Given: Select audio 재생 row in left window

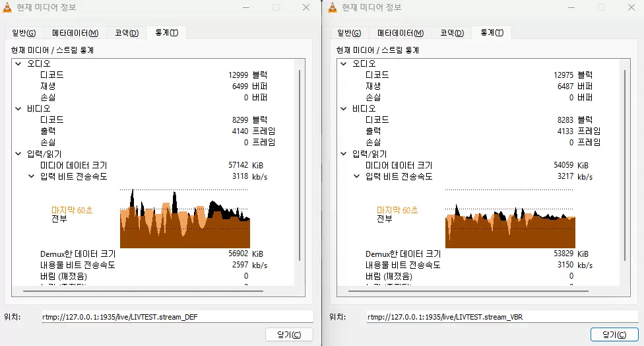Looking at the screenshot, I should (154, 86).
